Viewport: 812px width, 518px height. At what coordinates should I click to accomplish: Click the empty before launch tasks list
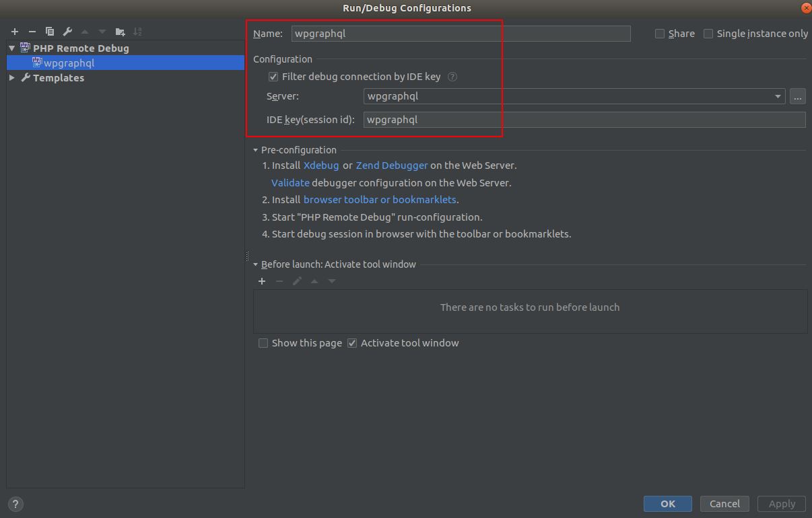point(530,311)
